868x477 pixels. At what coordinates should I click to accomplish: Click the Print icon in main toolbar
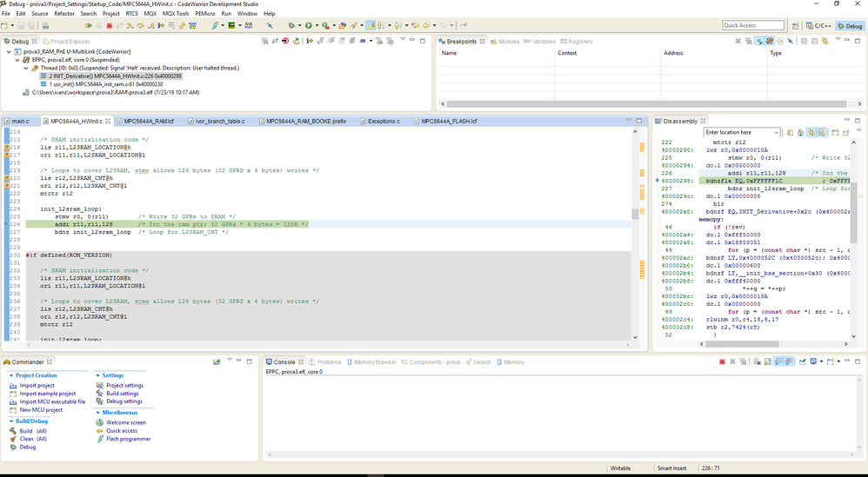click(x=45, y=25)
